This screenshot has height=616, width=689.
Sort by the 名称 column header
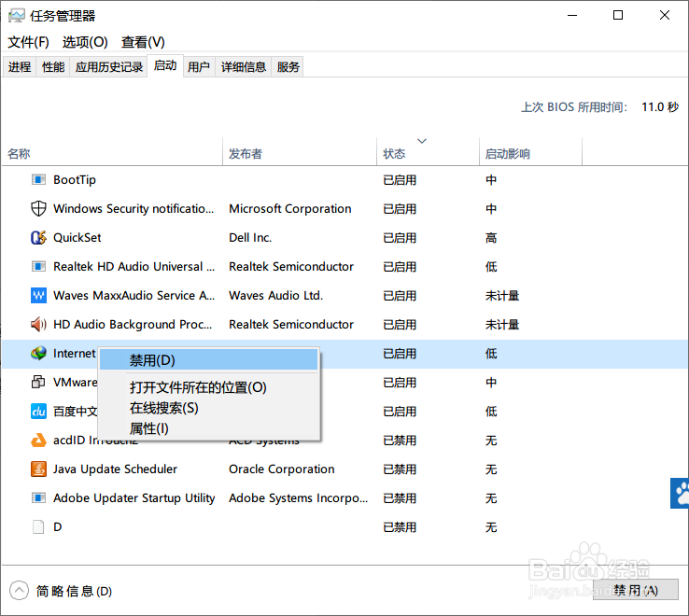point(112,152)
